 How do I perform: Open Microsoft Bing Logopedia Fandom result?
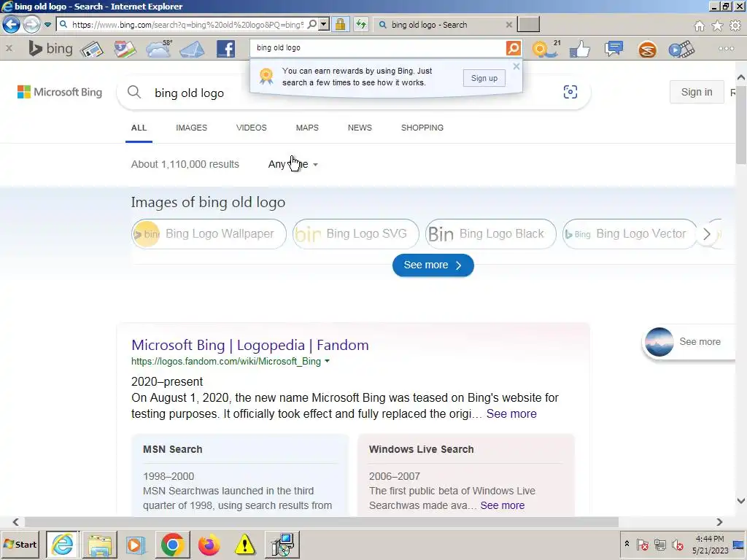tap(250, 345)
